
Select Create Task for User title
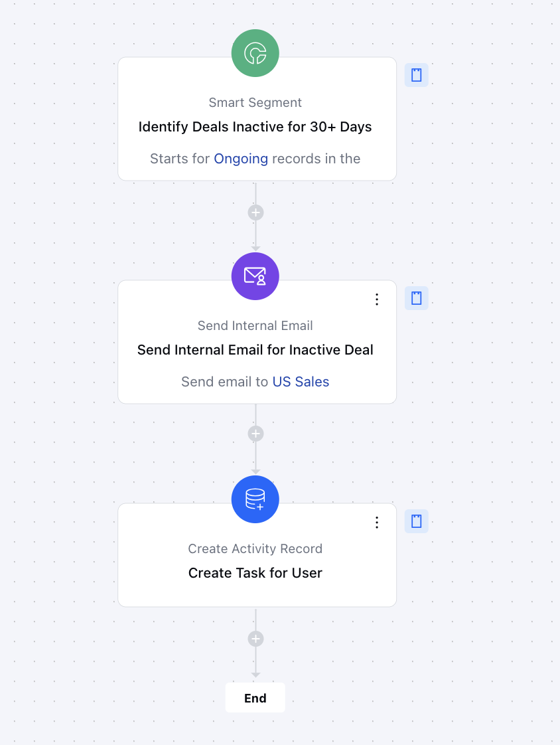(x=255, y=573)
